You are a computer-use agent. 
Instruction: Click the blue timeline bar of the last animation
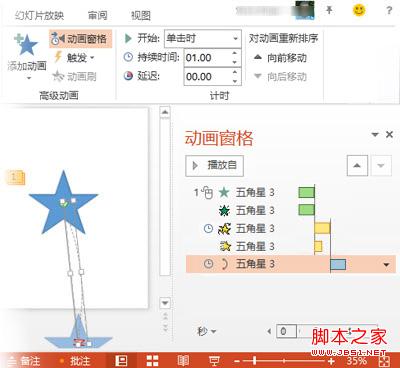338,264
